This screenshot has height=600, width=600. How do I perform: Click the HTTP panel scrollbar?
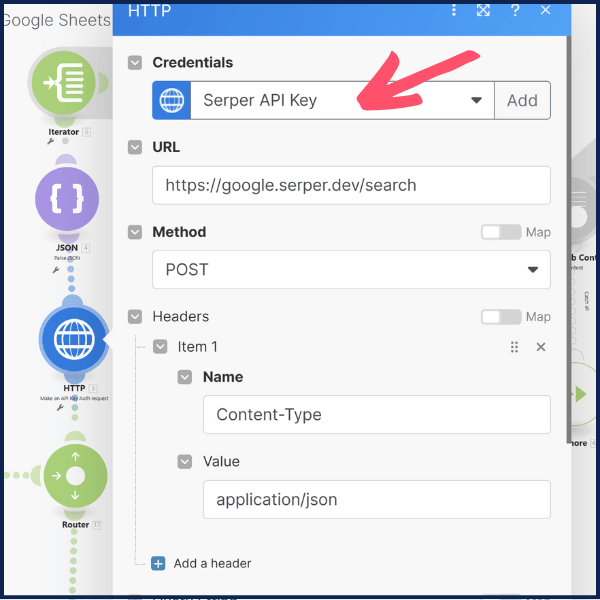coord(568,239)
